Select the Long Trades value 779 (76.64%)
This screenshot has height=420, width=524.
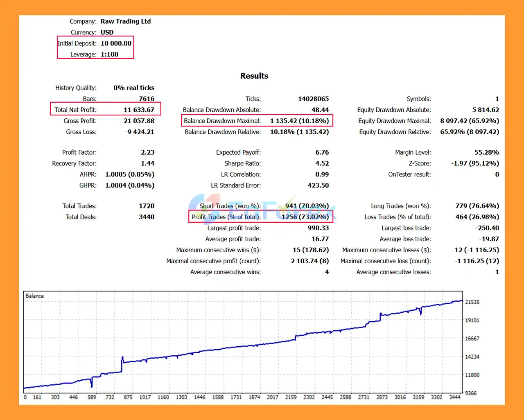(x=477, y=206)
